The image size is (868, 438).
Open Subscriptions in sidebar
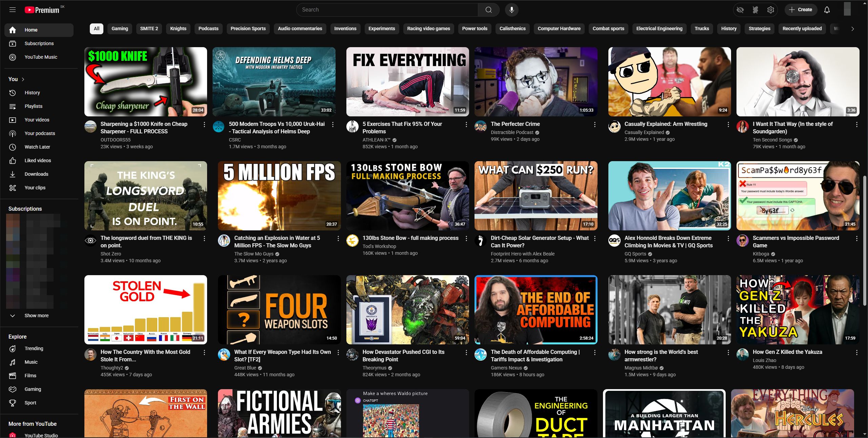click(x=39, y=43)
